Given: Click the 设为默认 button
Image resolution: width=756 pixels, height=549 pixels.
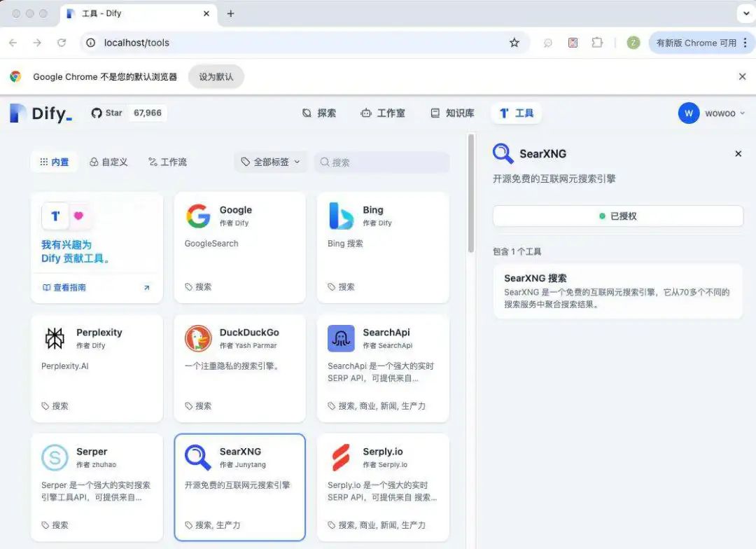Looking at the screenshot, I should tap(216, 77).
